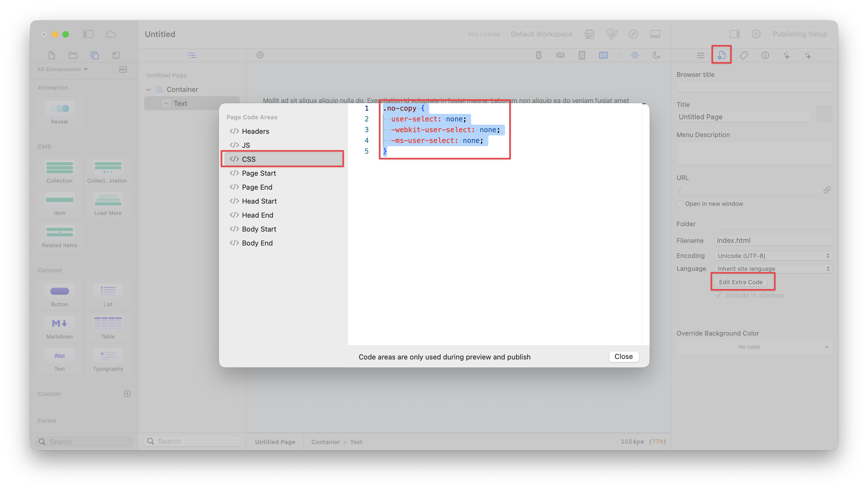This screenshot has width=868, height=490.
Task: Open the cloud sync icon
Action: pyautogui.click(x=111, y=34)
